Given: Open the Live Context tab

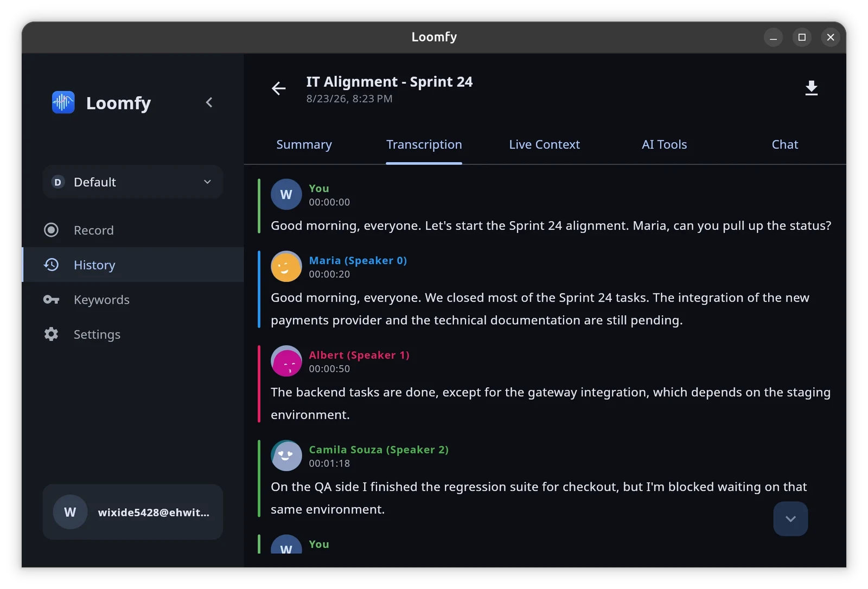Looking at the screenshot, I should coord(544,145).
